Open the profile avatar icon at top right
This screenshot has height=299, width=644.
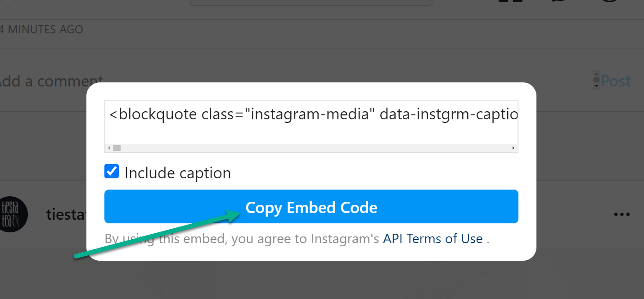(609, 2)
